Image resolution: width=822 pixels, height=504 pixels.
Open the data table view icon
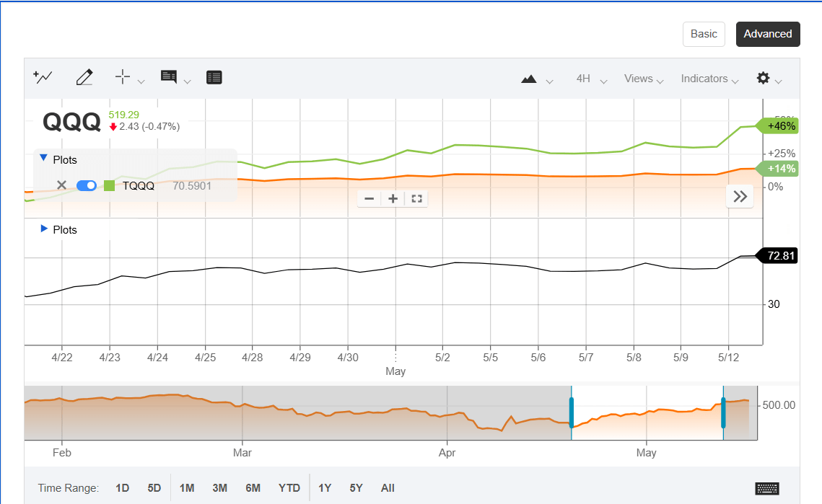coord(214,77)
